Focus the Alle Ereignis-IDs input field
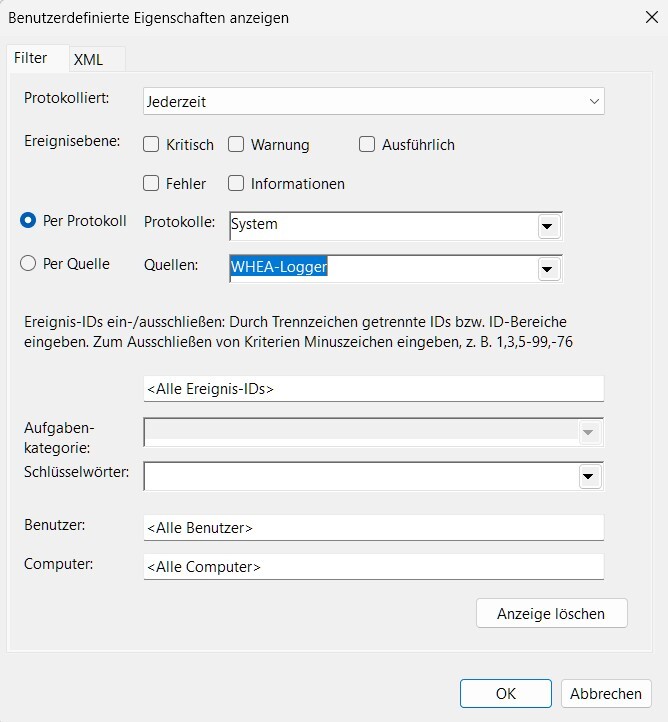 [373, 389]
